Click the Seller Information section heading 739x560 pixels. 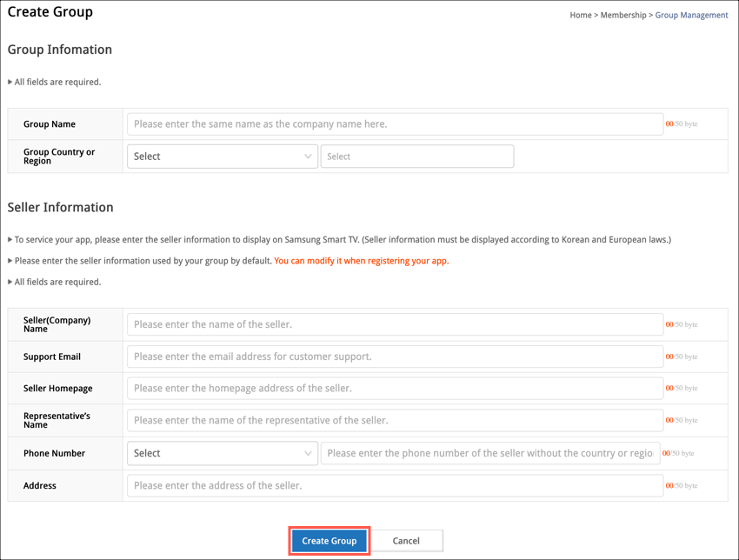(x=61, y=207)
